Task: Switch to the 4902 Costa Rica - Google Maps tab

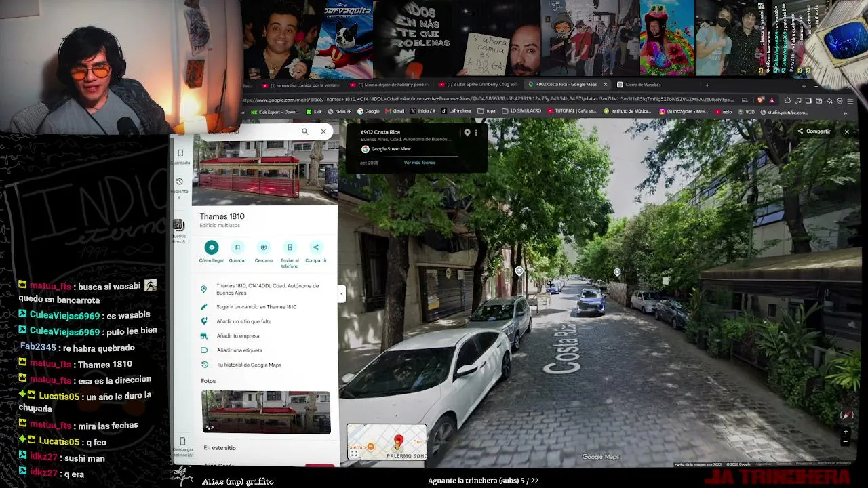Action: pos(566,85)
